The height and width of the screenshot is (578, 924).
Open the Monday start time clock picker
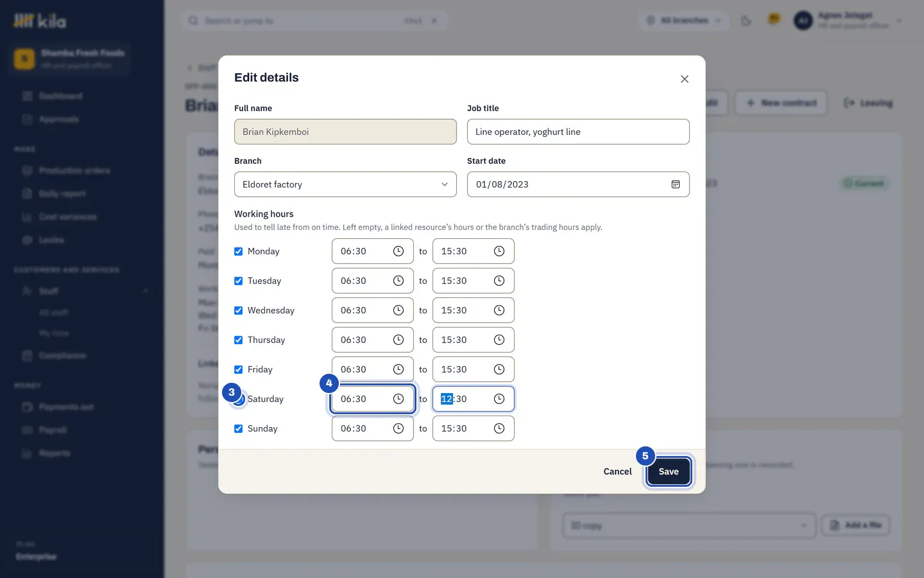click(398, 251)
